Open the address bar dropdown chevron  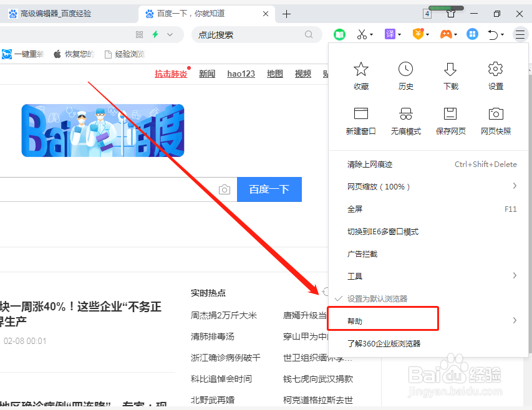point(170,34)
